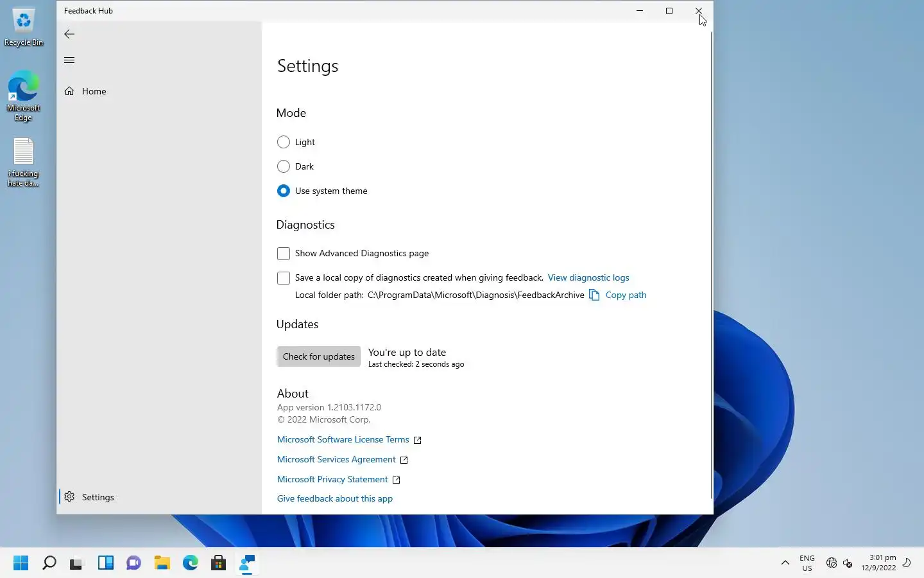Screen dimensions: 924x578
Task: Select the text file on the desktop
Action: pos(24,162)
